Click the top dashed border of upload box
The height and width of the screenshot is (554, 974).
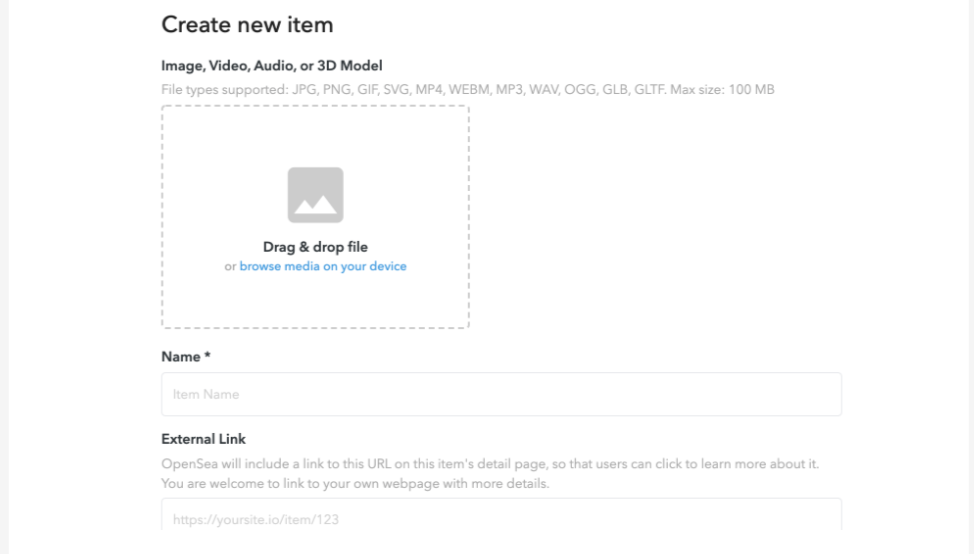316,106
